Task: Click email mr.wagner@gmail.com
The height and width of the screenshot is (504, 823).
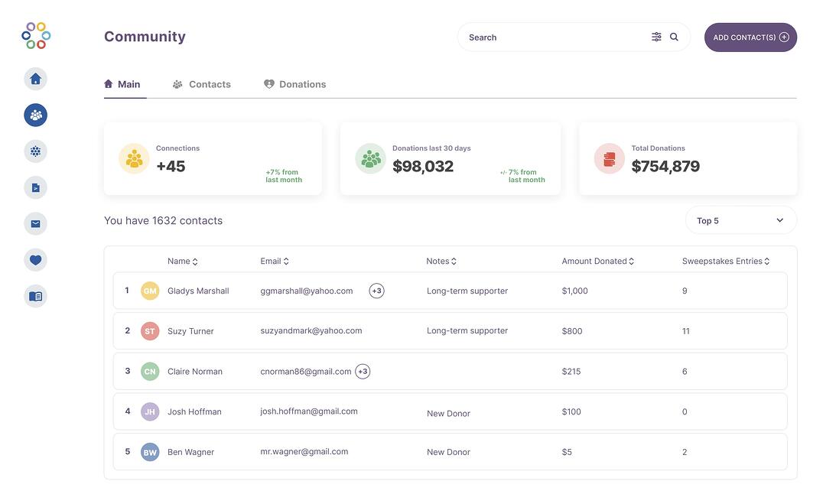Action: 304,451
